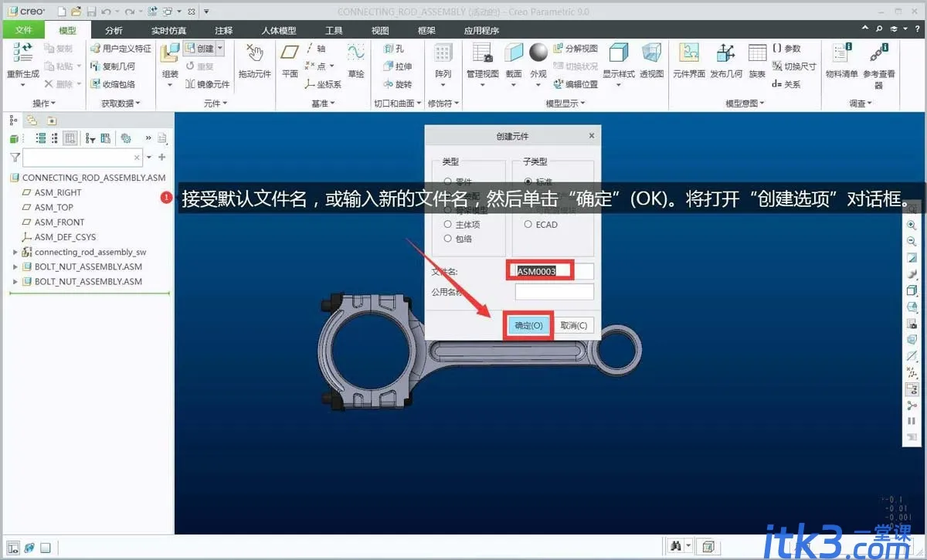Click the model tree search box
The image size is (927, 560).
pos(83,158)
